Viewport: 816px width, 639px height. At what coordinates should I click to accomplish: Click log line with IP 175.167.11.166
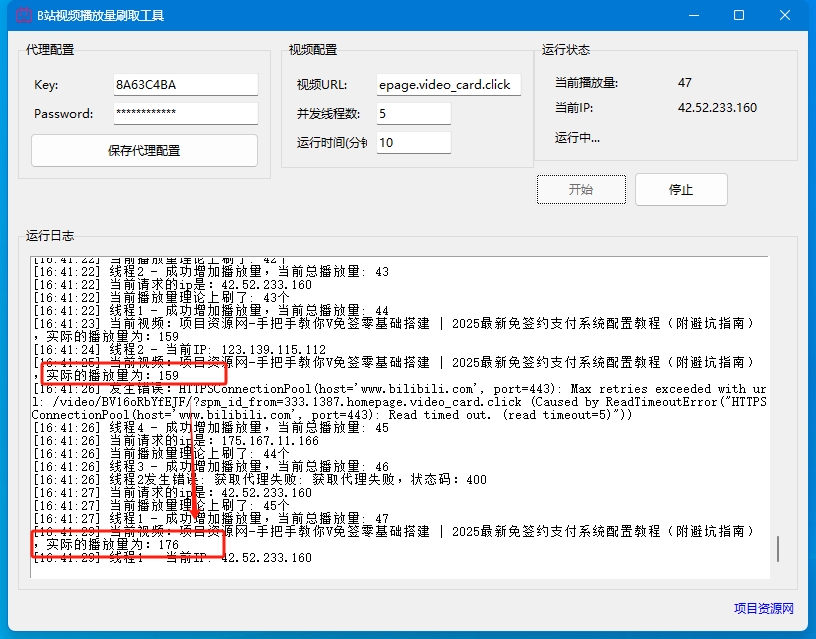pyautogui.click(x=176, y=441)
